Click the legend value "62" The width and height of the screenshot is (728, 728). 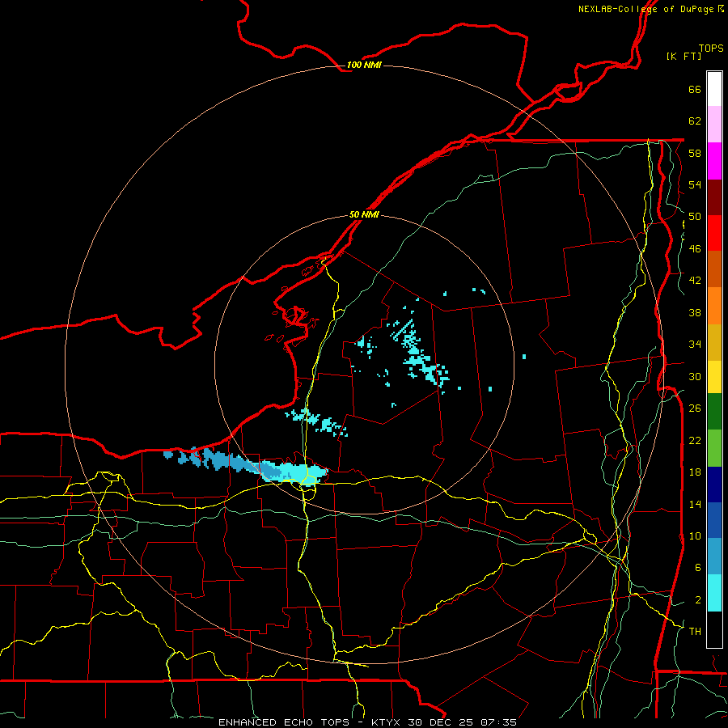pos(695,121)
